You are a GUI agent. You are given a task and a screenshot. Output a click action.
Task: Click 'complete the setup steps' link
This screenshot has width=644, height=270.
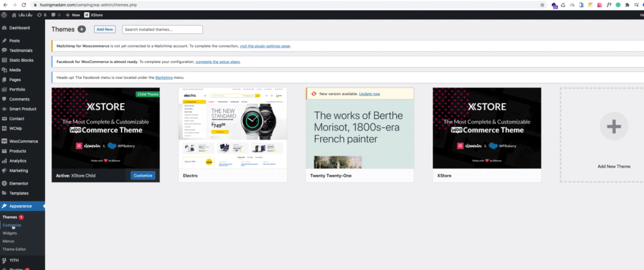click(218, 62)
